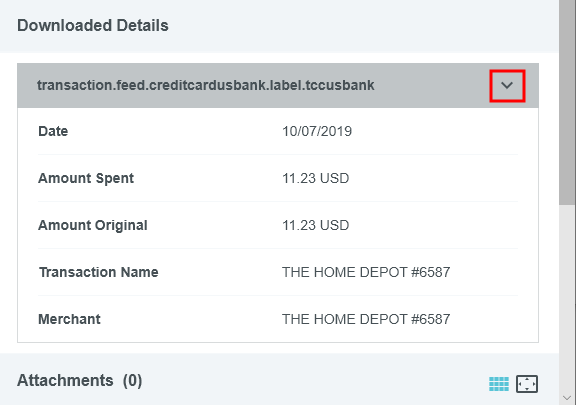Collapse the credit card feed details chevron
576x405 pixels.
pyautogui.click(x=507, y=86)
